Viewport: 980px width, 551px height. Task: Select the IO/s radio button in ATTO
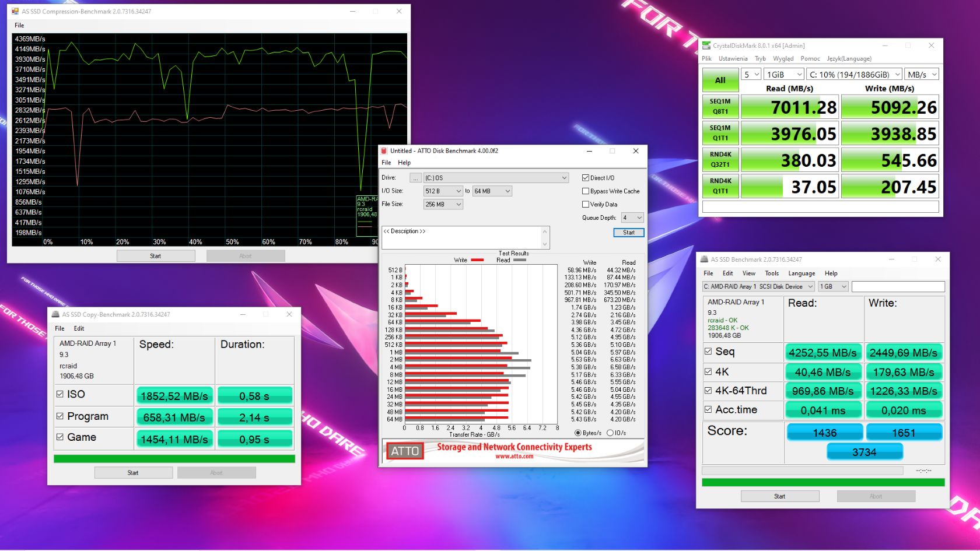pyautogui.click(x=610, y=433)
